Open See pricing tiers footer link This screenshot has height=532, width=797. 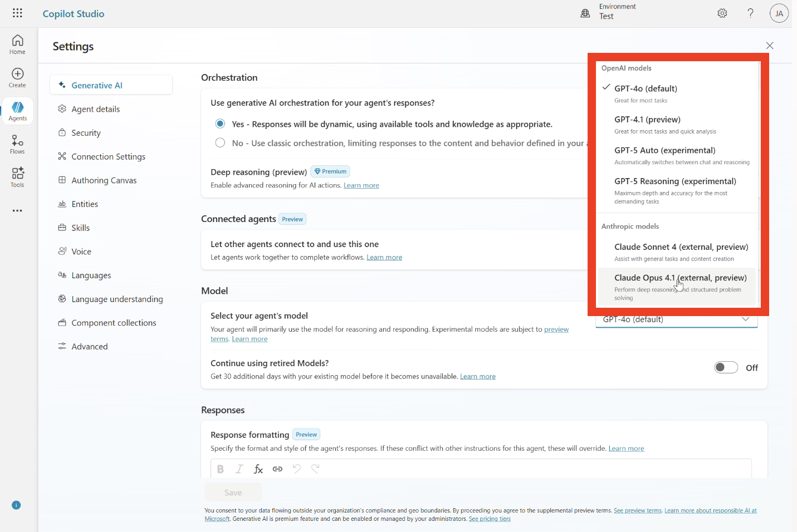(x=490, y=519)
